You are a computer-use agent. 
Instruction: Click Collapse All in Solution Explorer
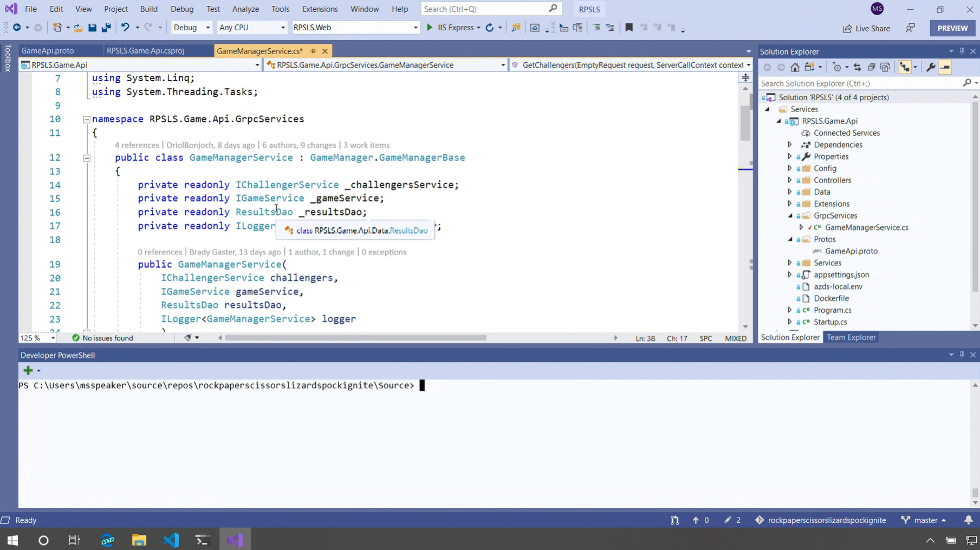pos(871,67)
